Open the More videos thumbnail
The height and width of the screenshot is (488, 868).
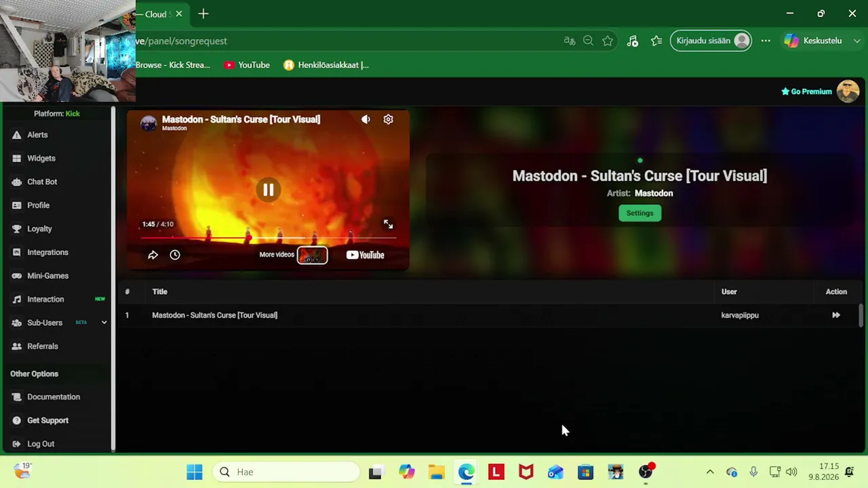coord(312,255)
